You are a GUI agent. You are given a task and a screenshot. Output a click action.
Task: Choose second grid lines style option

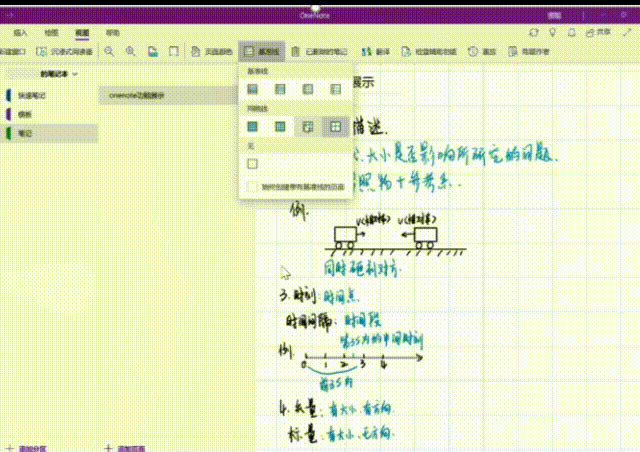pyautogui.click(x=280, y=127)
